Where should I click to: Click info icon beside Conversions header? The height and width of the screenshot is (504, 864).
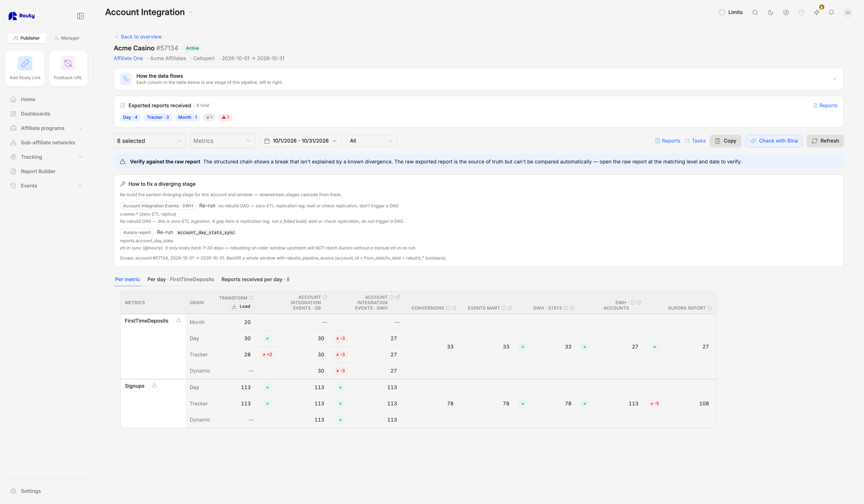click(x=448, y=308)
